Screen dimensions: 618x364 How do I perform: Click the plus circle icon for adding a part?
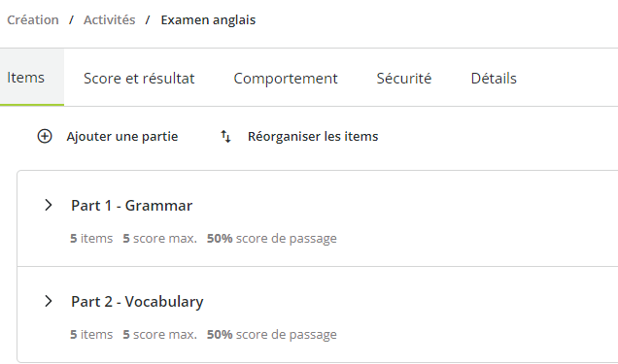(x=45, y=136)
